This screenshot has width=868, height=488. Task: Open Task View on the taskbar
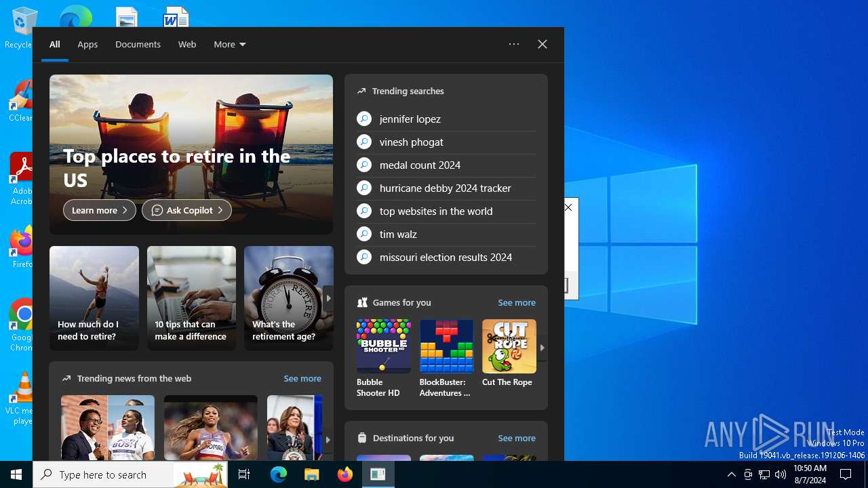click(x=244, y=474)
